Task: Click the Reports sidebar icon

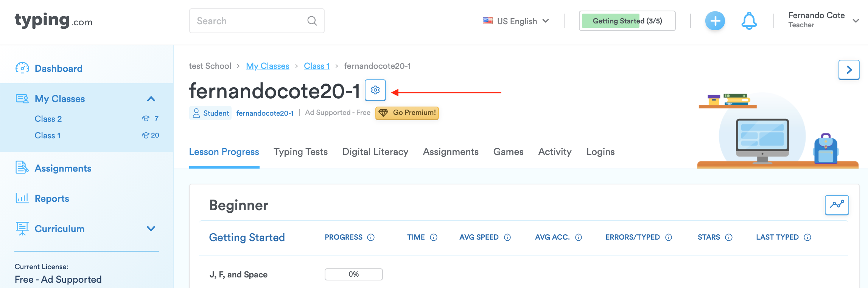Action: click(22, 198)
